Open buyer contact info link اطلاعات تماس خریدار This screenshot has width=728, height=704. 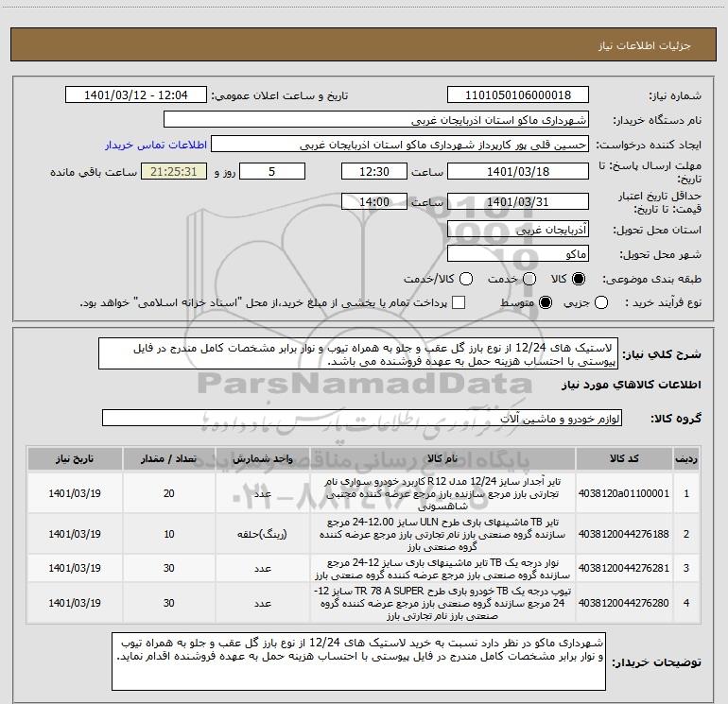click(156, 145)
